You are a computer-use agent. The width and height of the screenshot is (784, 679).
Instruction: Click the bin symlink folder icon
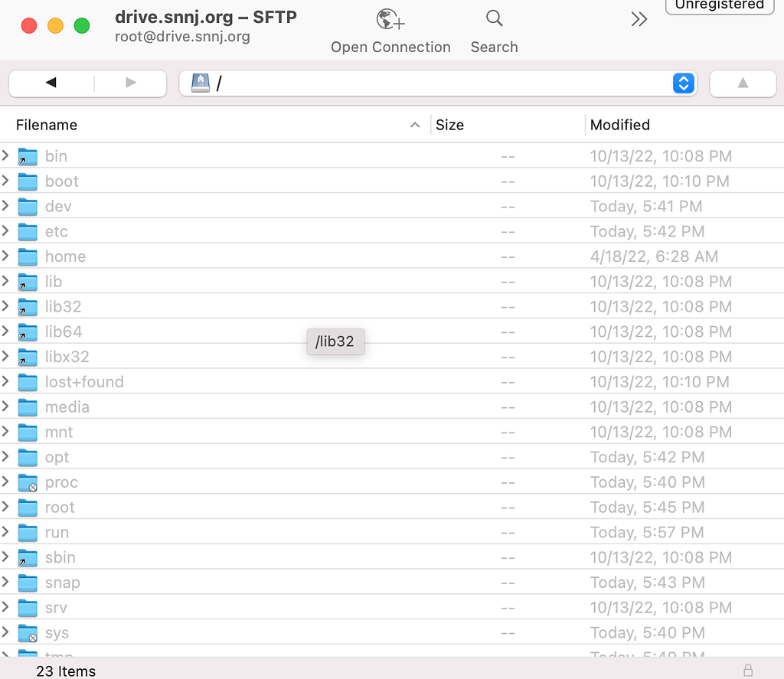coord(28,156)
